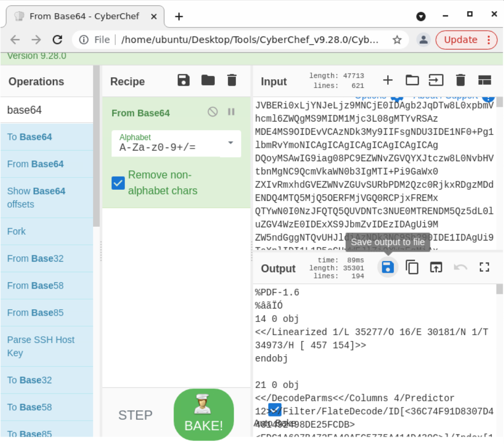Screen dimensions: 504x444
Task: Select Show Base64 offsets operation
Action: coord(47,198)
